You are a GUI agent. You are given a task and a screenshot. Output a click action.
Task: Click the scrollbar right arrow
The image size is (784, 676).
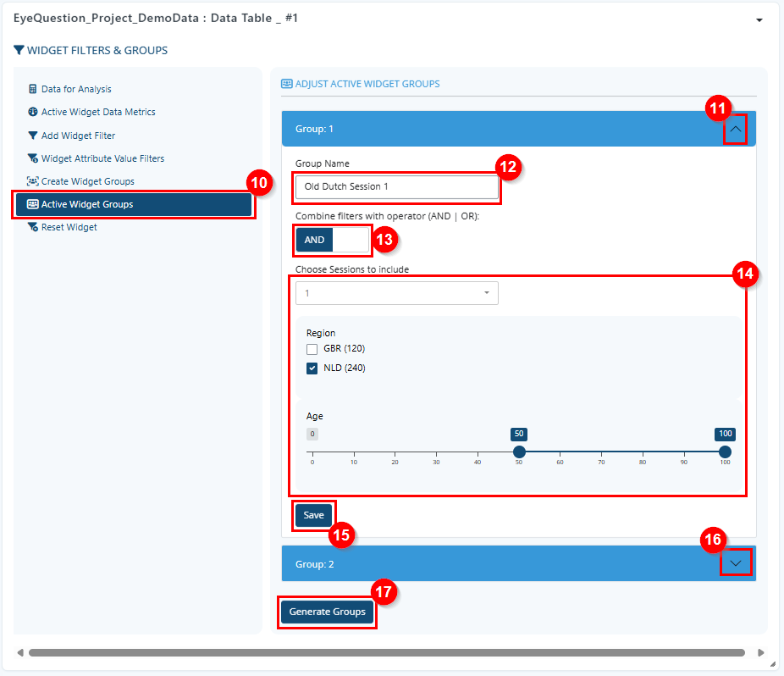pos(760,652)
